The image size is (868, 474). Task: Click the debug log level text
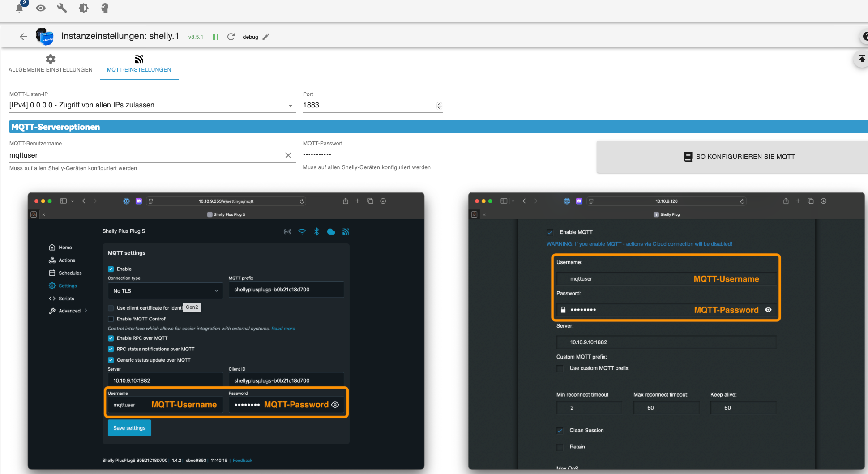pyautogui.click(x=250, y=37)
